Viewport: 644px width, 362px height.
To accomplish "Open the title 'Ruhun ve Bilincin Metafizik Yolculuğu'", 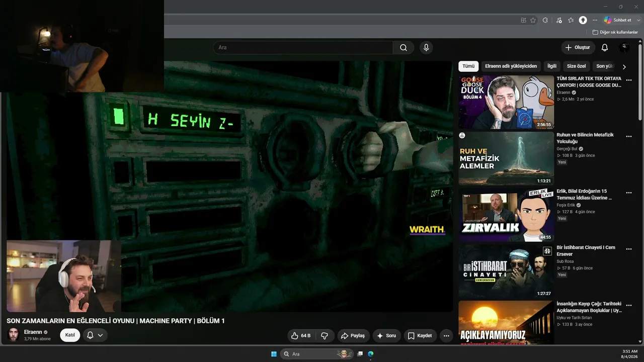I will (585, 138).
